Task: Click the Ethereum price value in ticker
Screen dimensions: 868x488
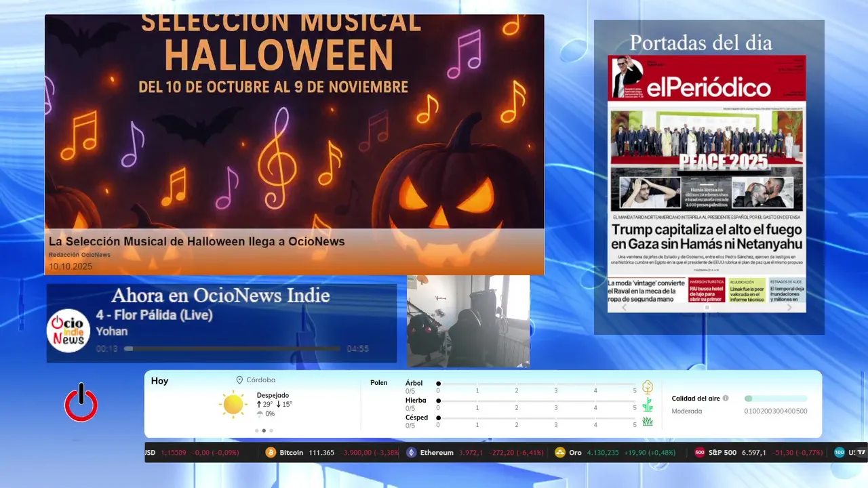Action: click(471, 453)
